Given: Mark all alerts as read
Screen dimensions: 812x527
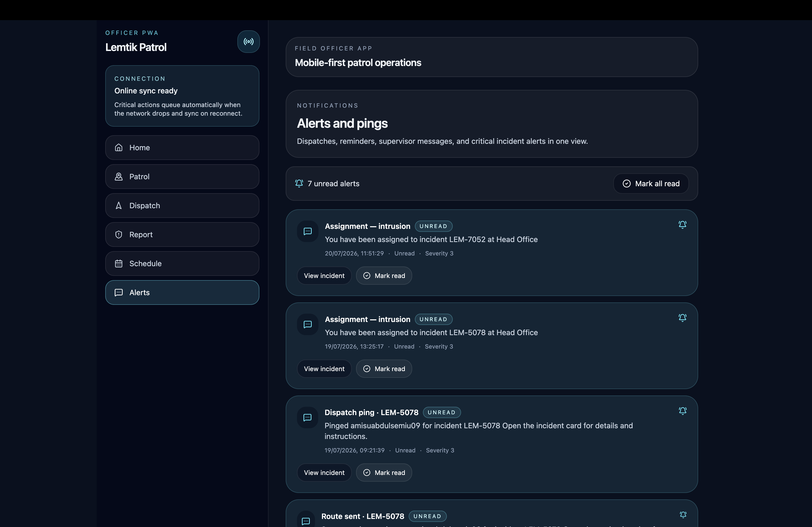Looking at the screenshot, I should click(x=651, y=184).
